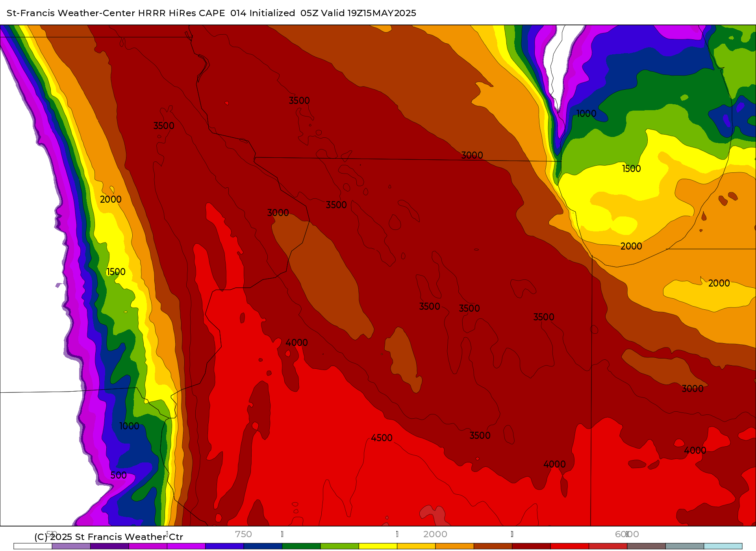Select the blue-violet legend swatch
The width and height of the screenshot is (756, 551).
[x=224, y=546]
